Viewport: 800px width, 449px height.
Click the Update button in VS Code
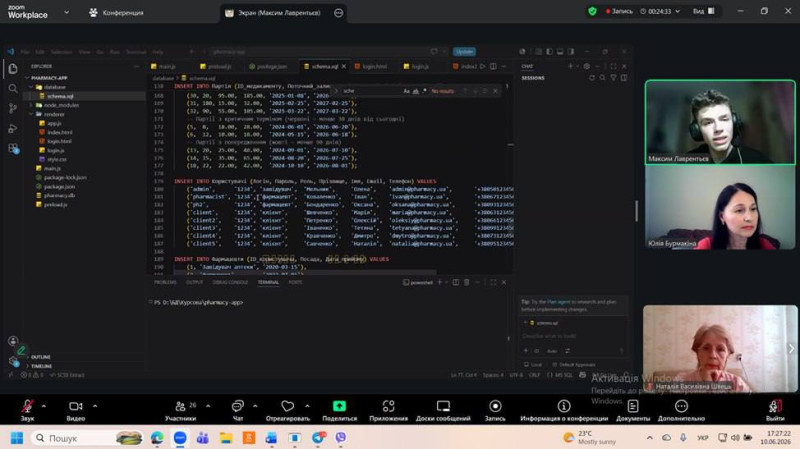tap(464, 52)
